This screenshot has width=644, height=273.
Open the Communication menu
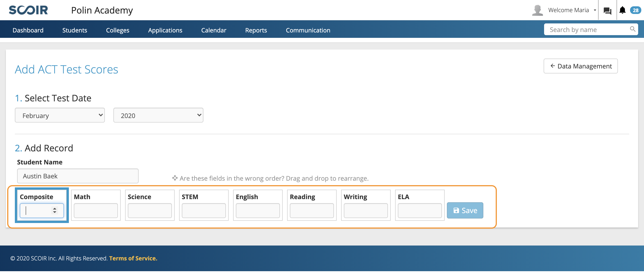(x=308, y=30)
